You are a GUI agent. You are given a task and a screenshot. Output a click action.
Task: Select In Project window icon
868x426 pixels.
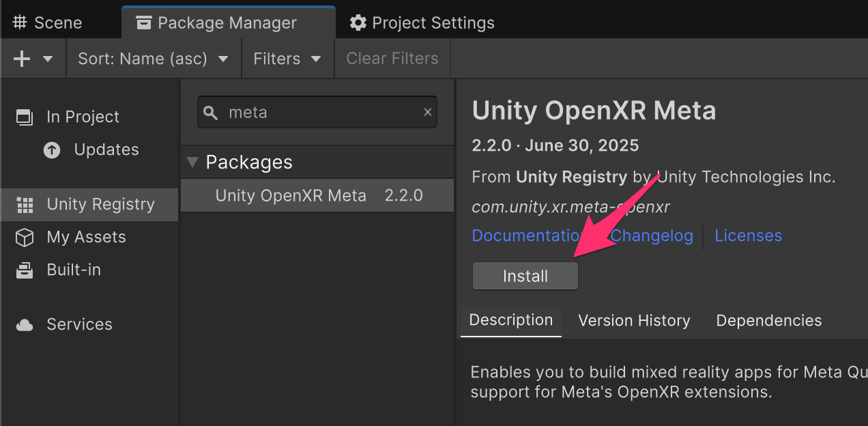point(25,117)
